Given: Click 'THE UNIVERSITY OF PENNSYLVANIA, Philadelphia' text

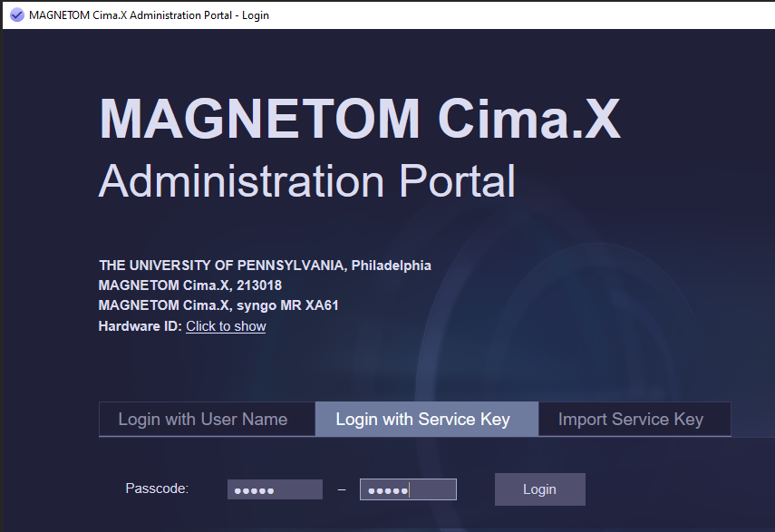Looking at the screenshot, I should click(x=265, y=266).
